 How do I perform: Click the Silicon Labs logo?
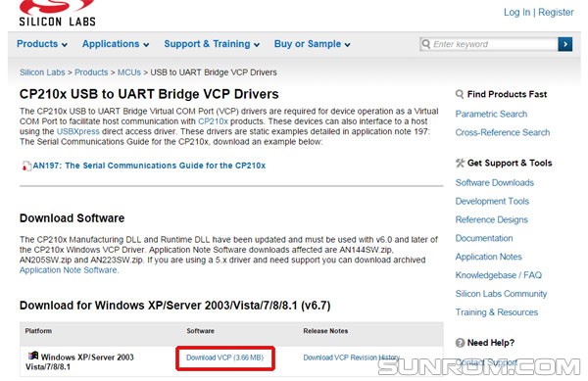(x=58, y=13)
